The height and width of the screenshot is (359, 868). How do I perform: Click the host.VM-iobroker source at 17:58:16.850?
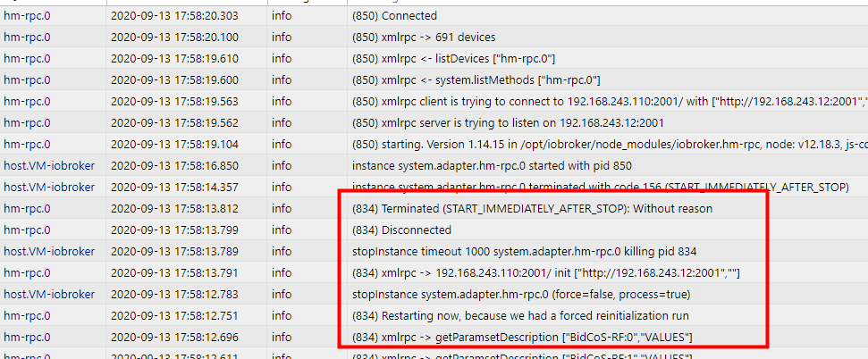coord(49,166)
